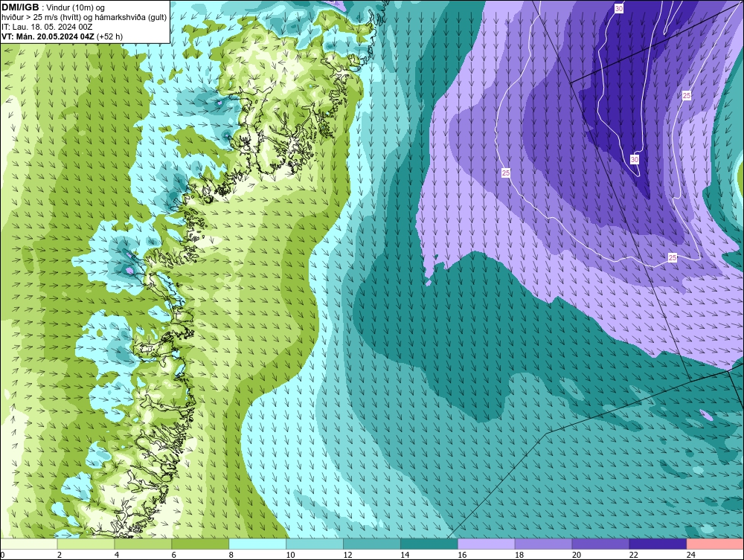The width and height of the screenshot is (744, 560).
Task: Click the legend scale number '20'
Action: (x=577, y=555)
